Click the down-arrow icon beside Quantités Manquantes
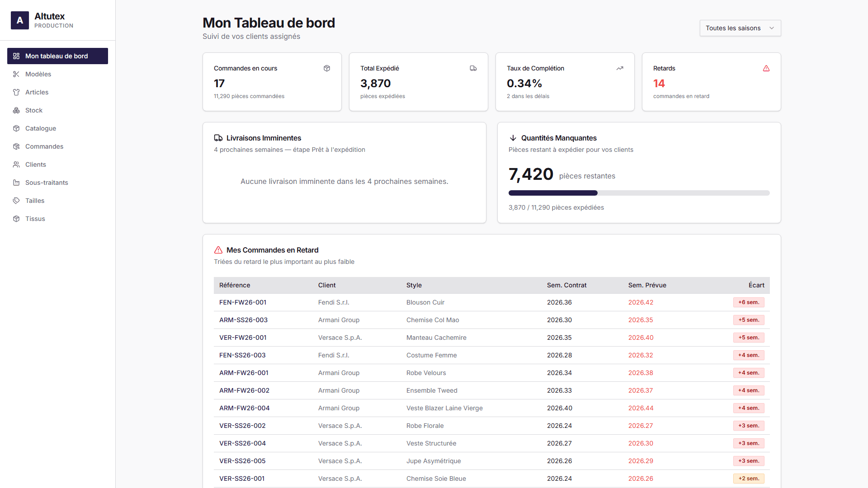 point(513,138)
